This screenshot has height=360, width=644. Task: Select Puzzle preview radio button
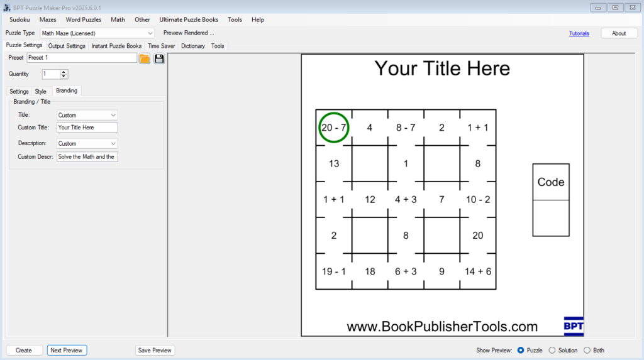[521, 350]
